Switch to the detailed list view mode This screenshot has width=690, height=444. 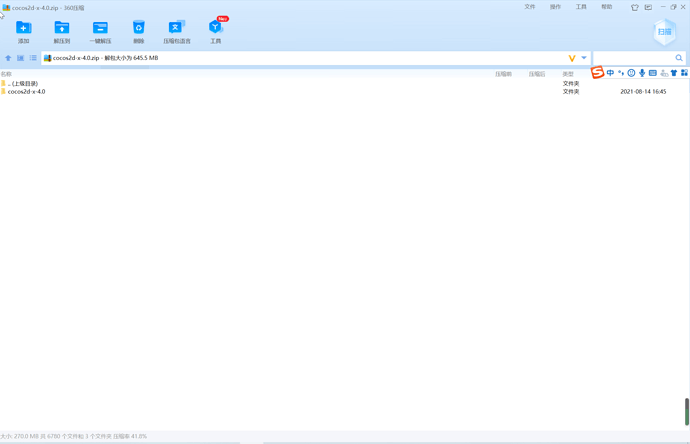pos(33,58)
